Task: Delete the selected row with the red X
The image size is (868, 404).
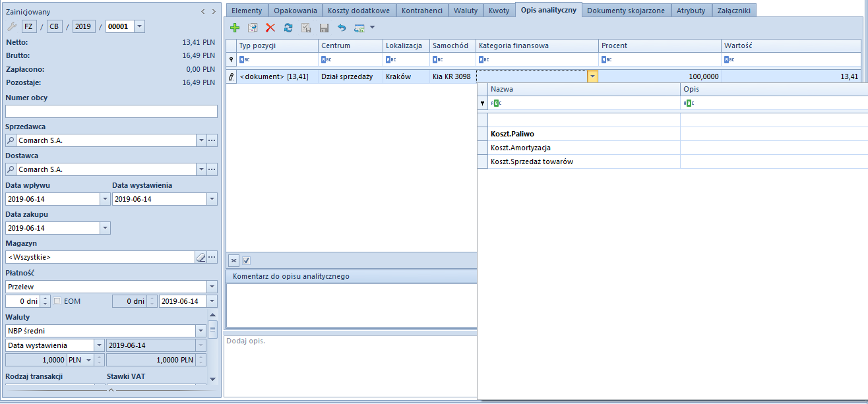Action: 270,28
